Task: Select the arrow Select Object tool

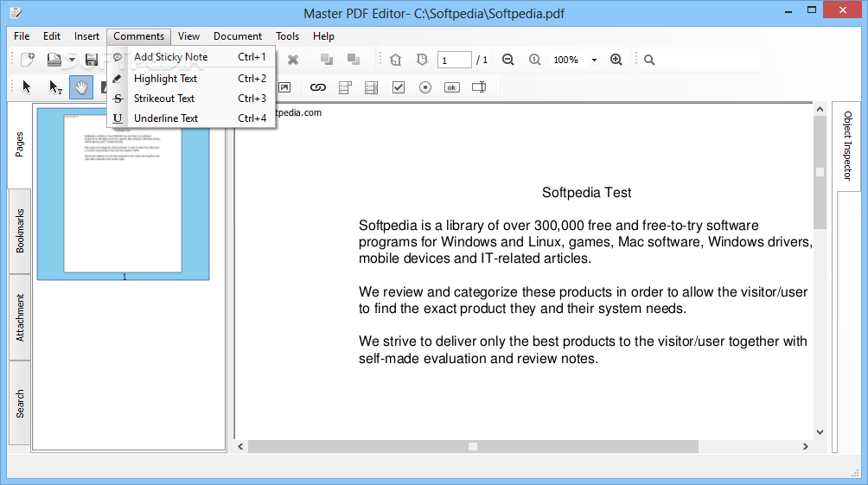Action: tap(27, 87)
